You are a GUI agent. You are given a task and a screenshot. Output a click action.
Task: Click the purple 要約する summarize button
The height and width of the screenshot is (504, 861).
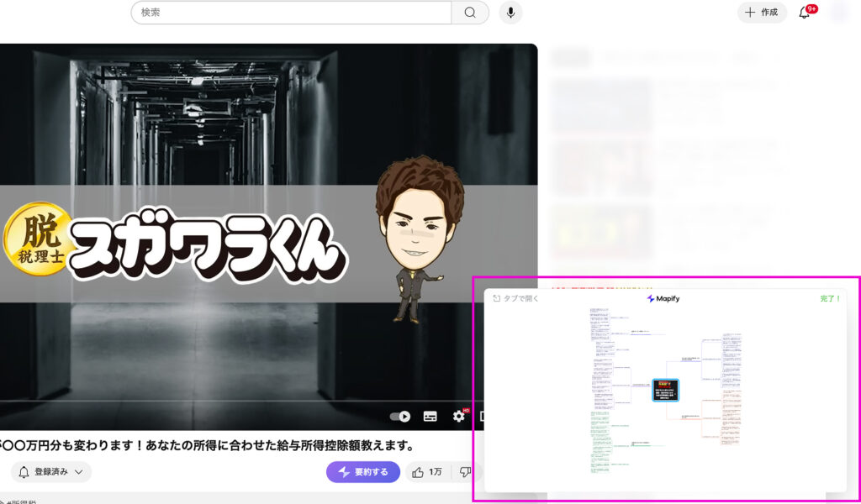(363, 472)
